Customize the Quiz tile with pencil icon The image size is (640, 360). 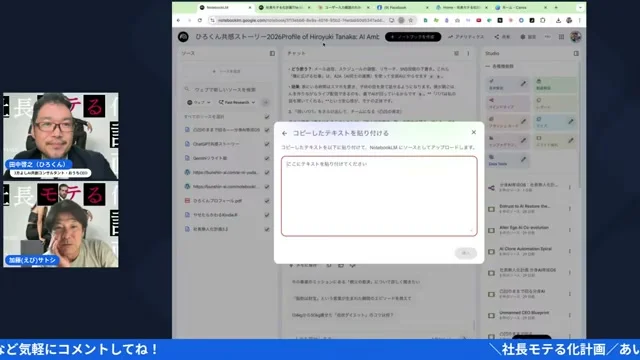[x=571, y=121]
